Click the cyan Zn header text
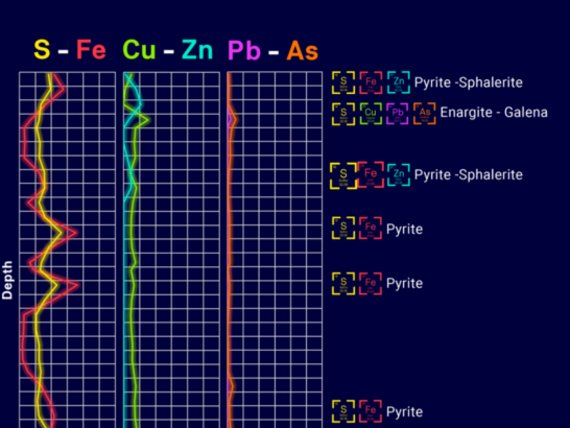This screenshot has height=428, width=570. point(197,49)
